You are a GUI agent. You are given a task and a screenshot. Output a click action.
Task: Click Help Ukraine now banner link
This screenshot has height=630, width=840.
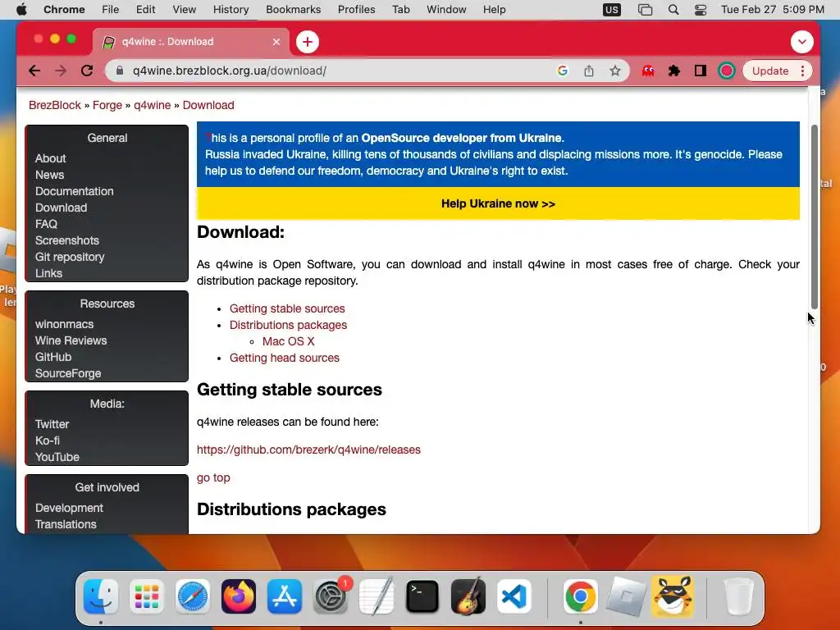[x=498, y=203]
